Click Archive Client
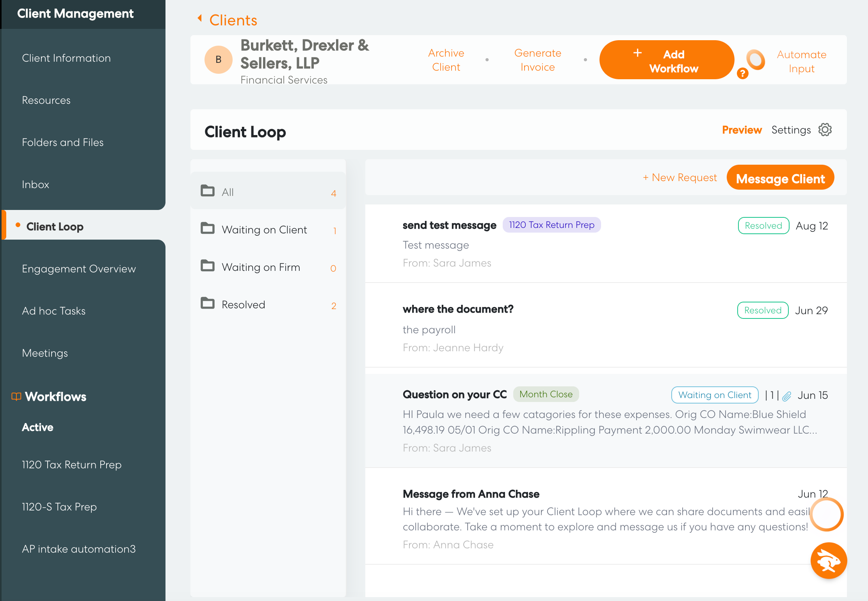The height and width of the screenshot is (601, 868). (446, 60)
